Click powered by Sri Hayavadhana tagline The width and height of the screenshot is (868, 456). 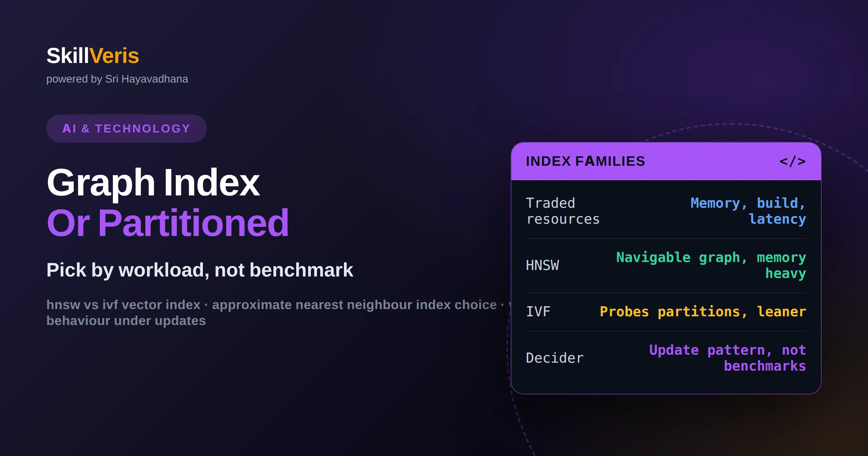pos(117,79)
